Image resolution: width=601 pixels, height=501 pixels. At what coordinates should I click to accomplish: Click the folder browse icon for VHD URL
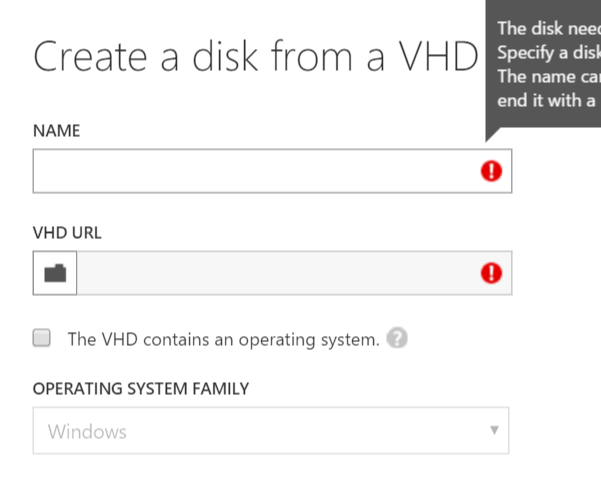(55, 273)
